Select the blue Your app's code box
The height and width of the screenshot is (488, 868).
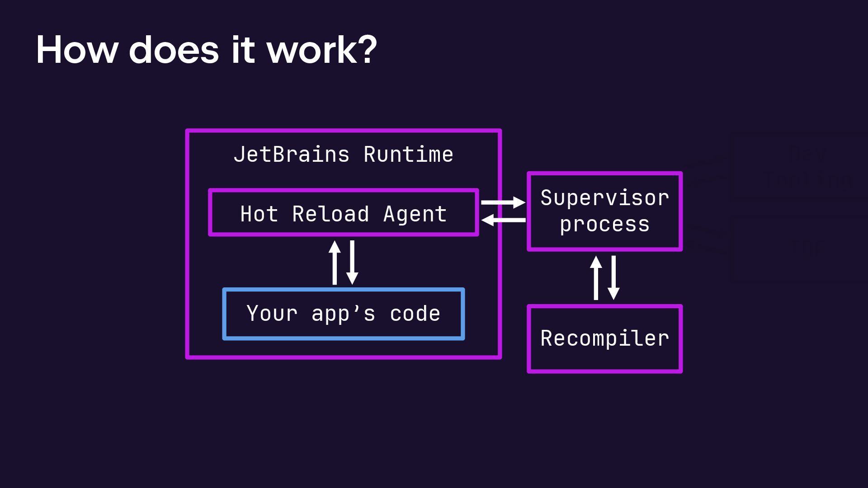(344, 314)
